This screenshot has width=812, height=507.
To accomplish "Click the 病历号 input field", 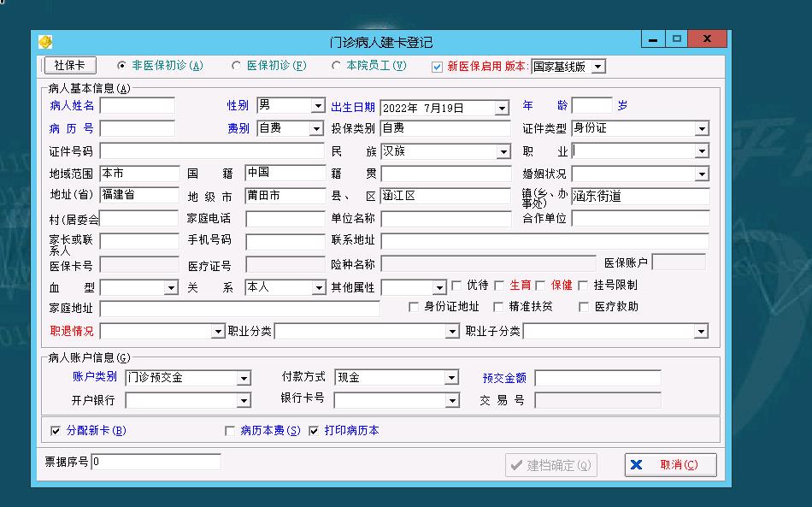I will click(x=138, y=128).
